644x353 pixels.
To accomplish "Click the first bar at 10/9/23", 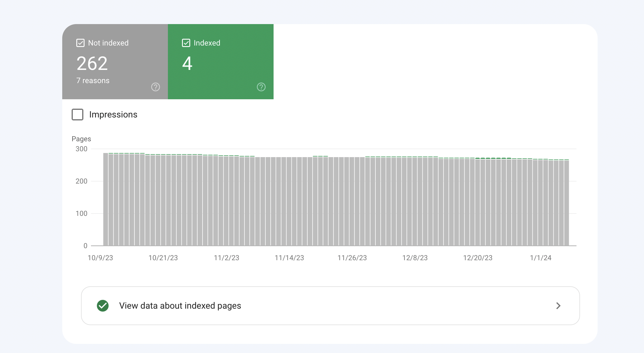I will (x=106, y=200).
